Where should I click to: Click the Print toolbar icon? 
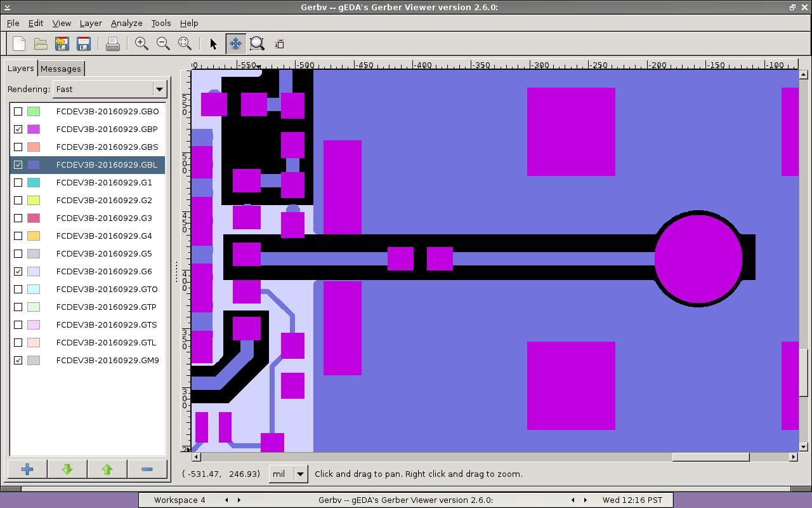[x=113, y=44]
